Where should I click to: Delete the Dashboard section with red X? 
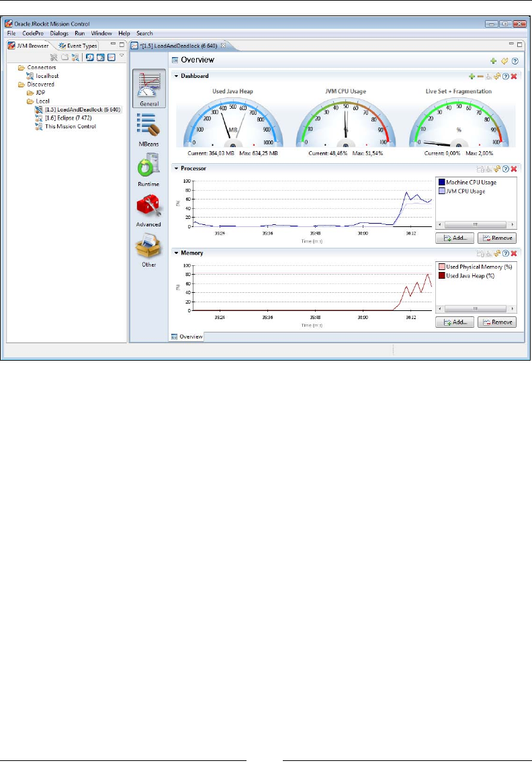click(x=514, y=77)
